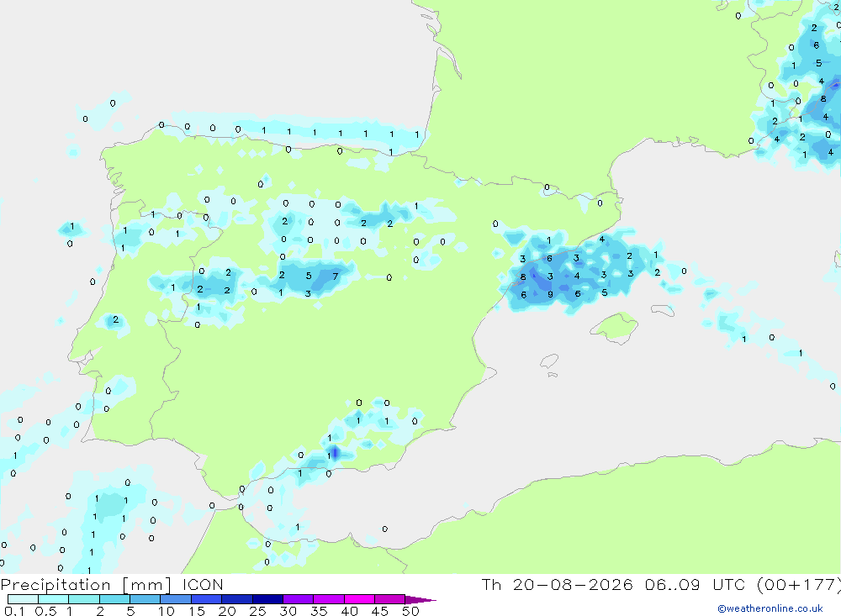The height and width of the screenshot is (616, 841).
Task: Click the over-50 mm arrow tip on legend
Action: pos(421,599)
